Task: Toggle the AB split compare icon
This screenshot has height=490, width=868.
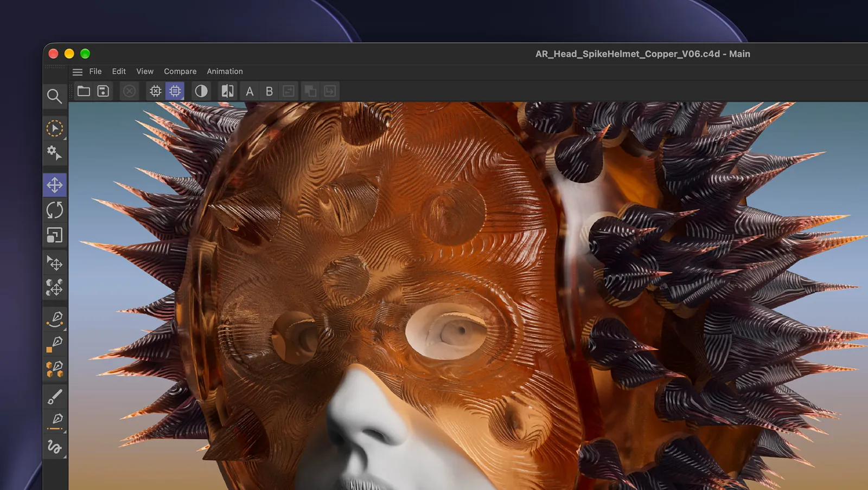Action: pyautogui.click(x=227, y=91)
